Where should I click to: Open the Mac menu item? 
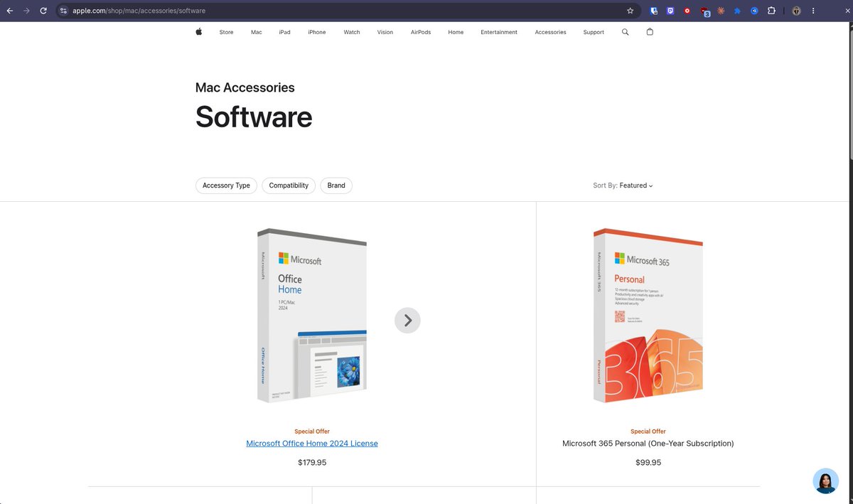pyautogui.click(x=257, y=32)
